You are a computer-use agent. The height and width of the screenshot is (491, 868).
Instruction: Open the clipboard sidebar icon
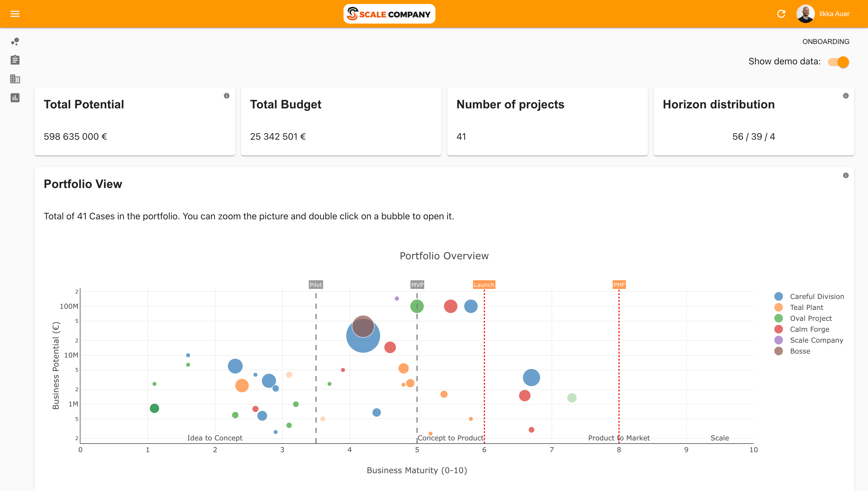tap(15, 60)
